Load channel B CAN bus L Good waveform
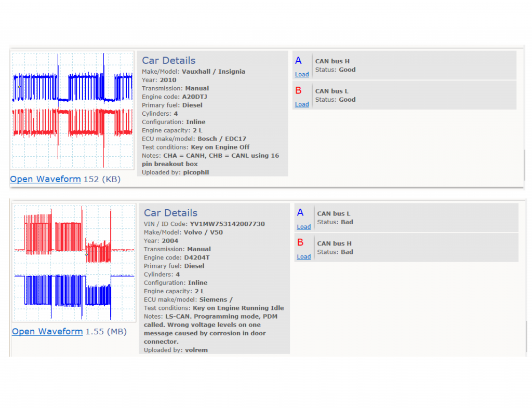Viewport: 532px width, 408px height. pos(302,104)
